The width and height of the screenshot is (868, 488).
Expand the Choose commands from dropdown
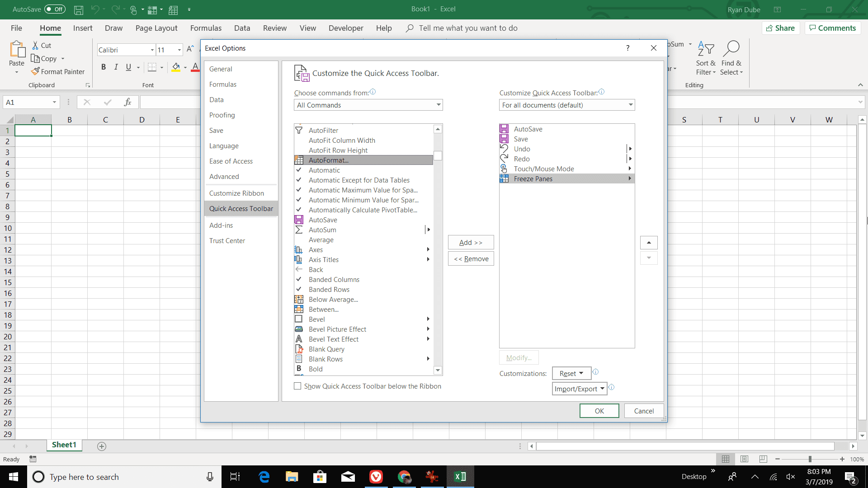click(x=438, y=105)
